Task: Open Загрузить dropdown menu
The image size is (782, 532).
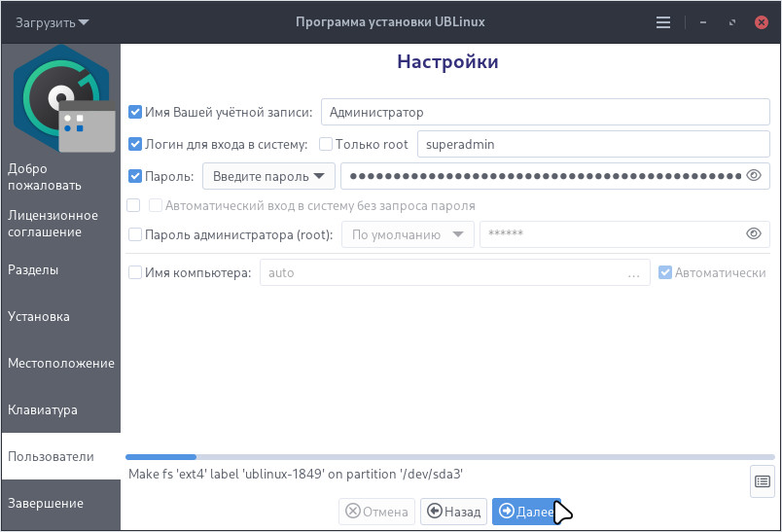Action: [52, 22]
